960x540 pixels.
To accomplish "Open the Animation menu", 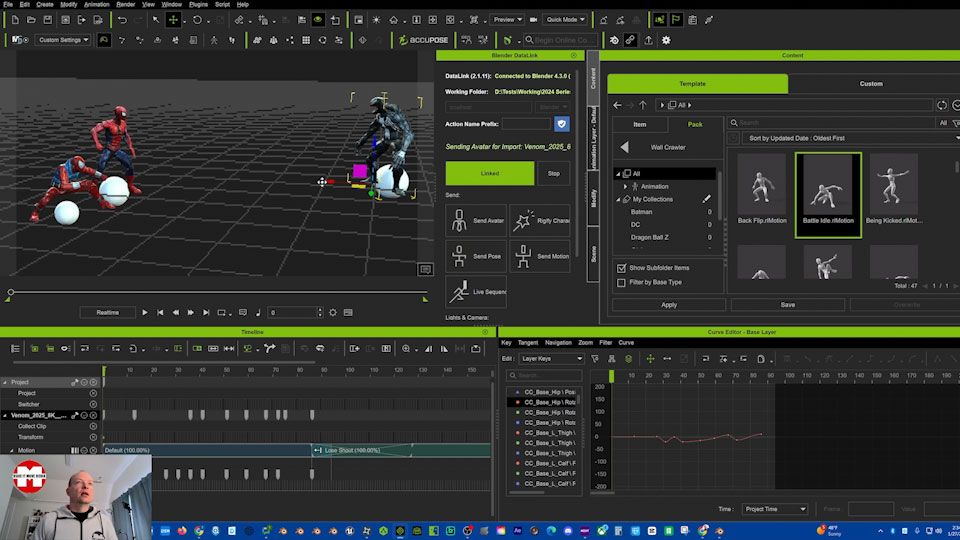I will (97, 4).
